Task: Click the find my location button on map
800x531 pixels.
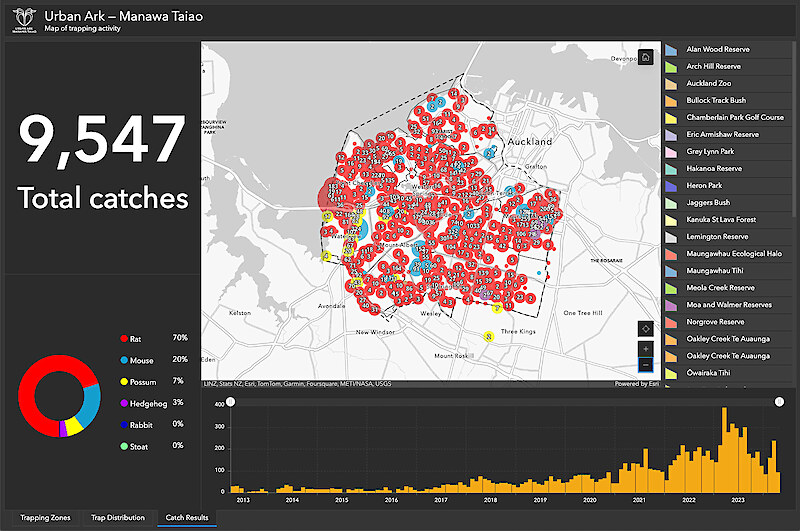Action: pyautogui.click(x=646, y=328)
